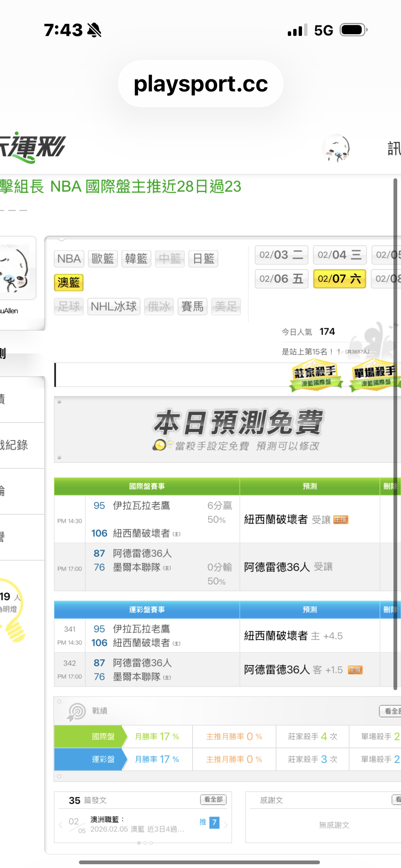Open the green headline link about NBA 國際盤
Viewport: 401px width, 868px height.
[121, 187]
